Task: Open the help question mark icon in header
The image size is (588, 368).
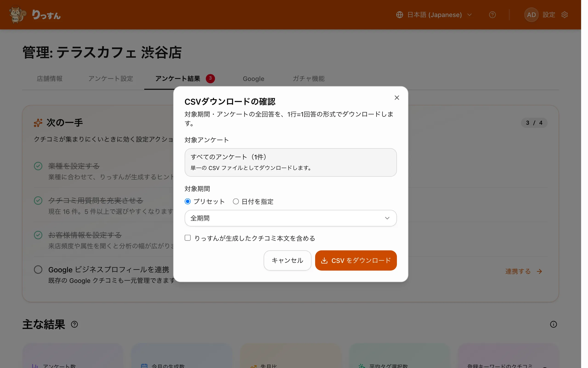Action: tap(492, 15)
